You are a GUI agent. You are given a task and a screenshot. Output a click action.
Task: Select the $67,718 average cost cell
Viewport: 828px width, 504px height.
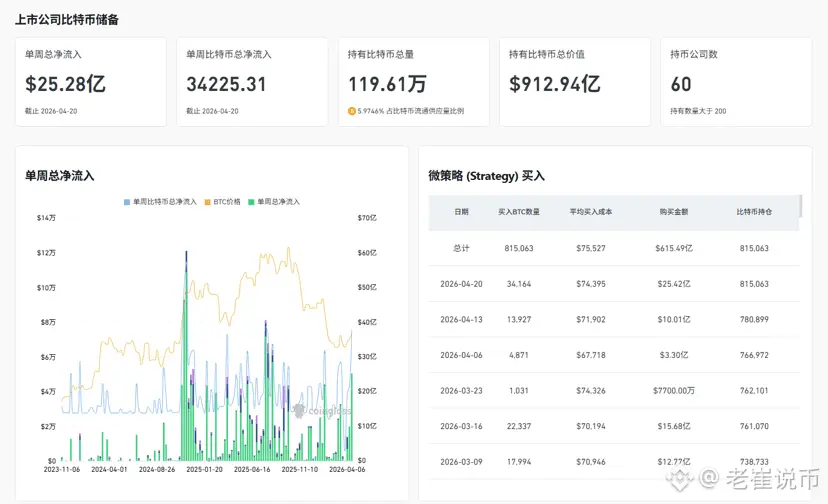591,355
